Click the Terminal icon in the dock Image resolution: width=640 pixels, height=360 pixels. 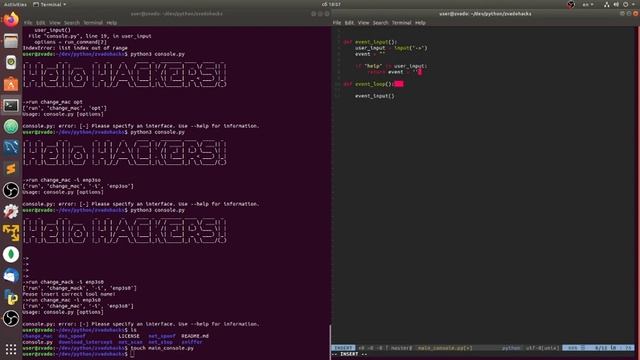coord(11,105)
